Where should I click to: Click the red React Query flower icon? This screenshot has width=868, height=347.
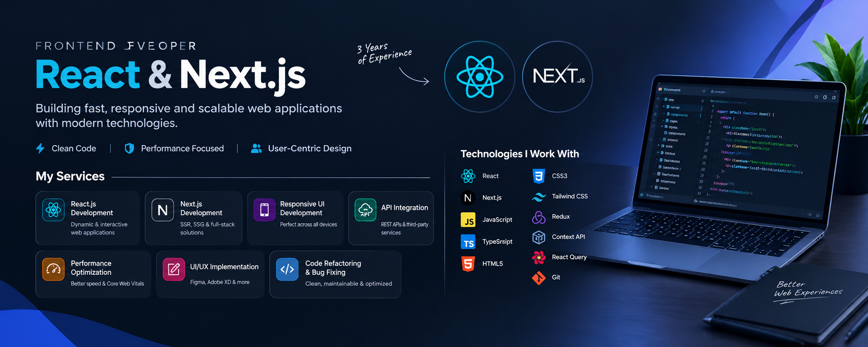click(x=539, y=257)
